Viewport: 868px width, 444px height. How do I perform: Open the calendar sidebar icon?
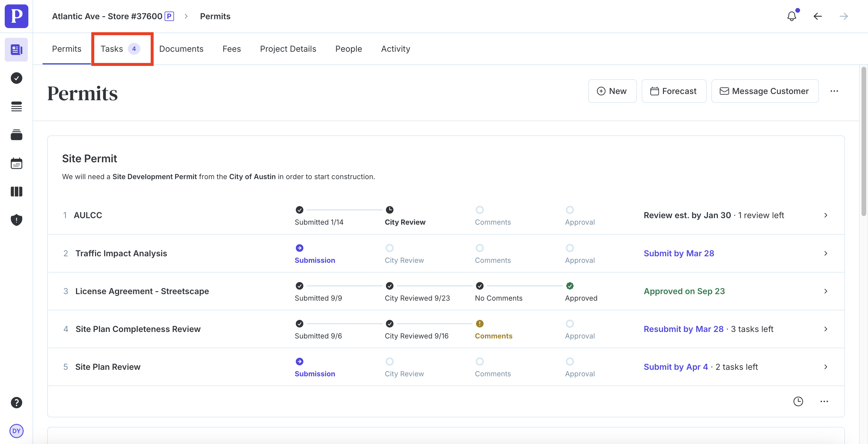(16, 163)
